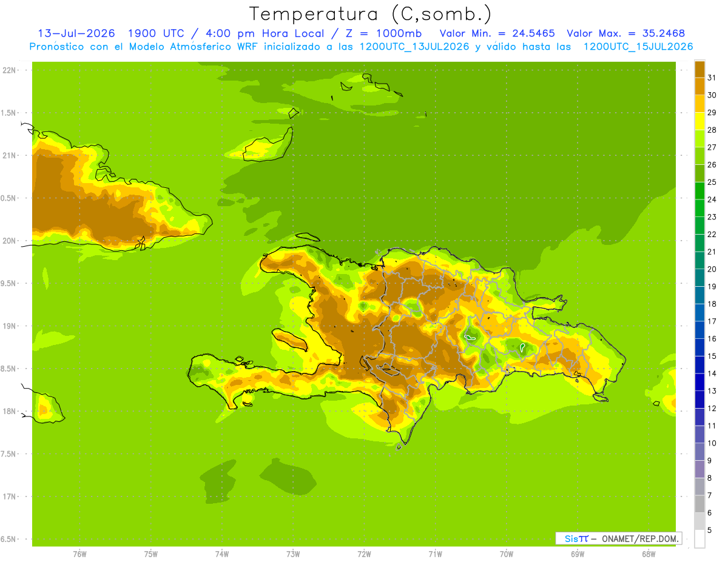Screen dimensions: 728x562
Task: Click the "21N" latitude axis label
Action: click(x=10, y=155)
